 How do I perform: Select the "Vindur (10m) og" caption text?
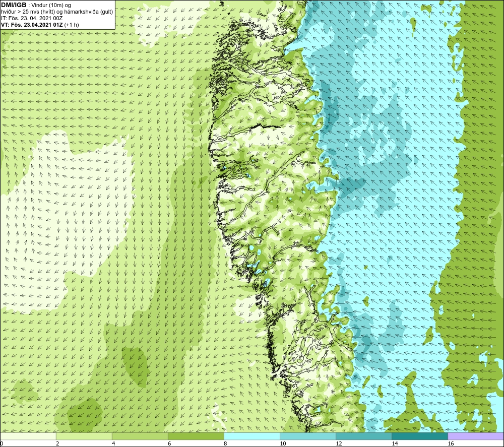tap(51, 6)
